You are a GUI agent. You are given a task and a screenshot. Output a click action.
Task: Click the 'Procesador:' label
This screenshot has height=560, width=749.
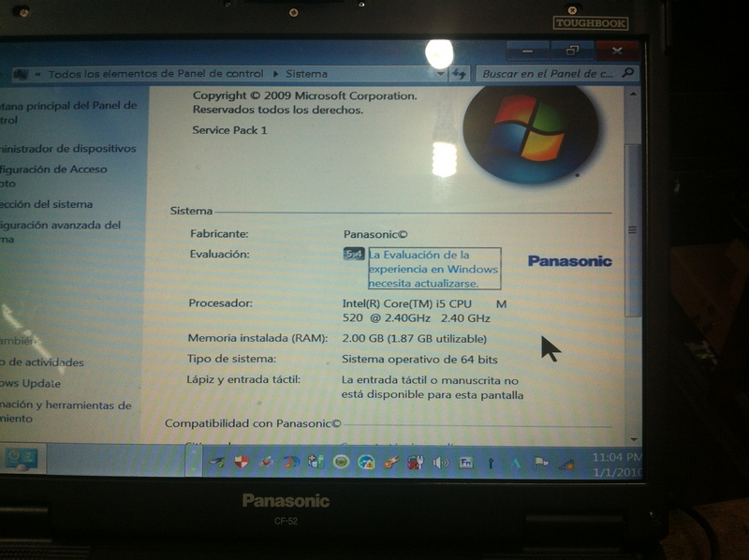(x=220, y=302)
